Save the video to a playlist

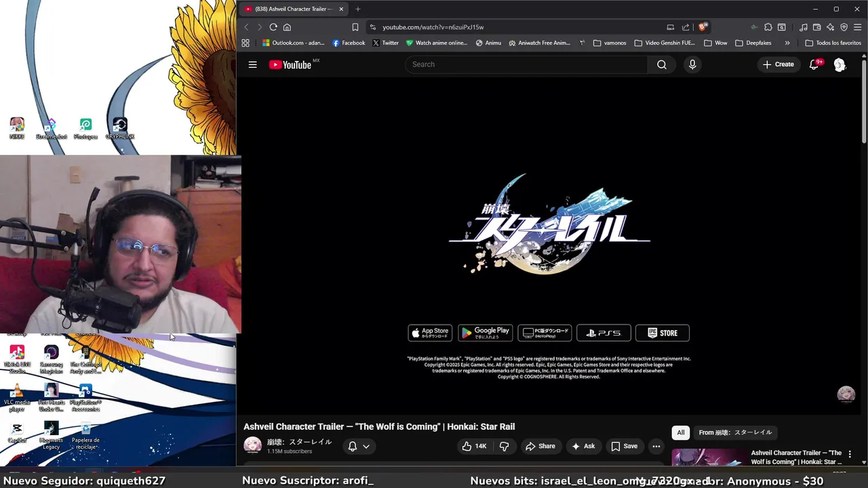(x=625, y=446)
